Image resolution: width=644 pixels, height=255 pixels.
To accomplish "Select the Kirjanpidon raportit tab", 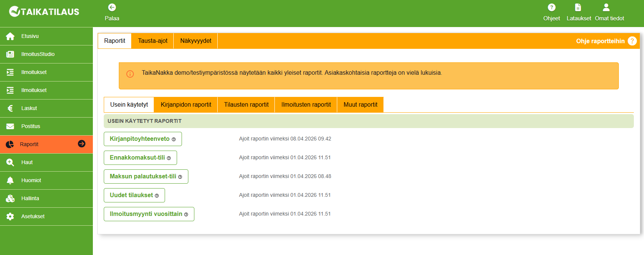I will point(186,105).
